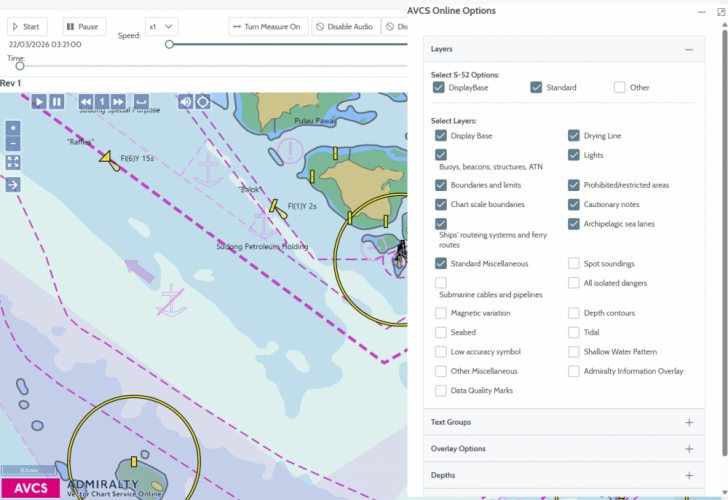Click the fullscreen extent map icon
The image size is (728, 500).
(13, 161)
